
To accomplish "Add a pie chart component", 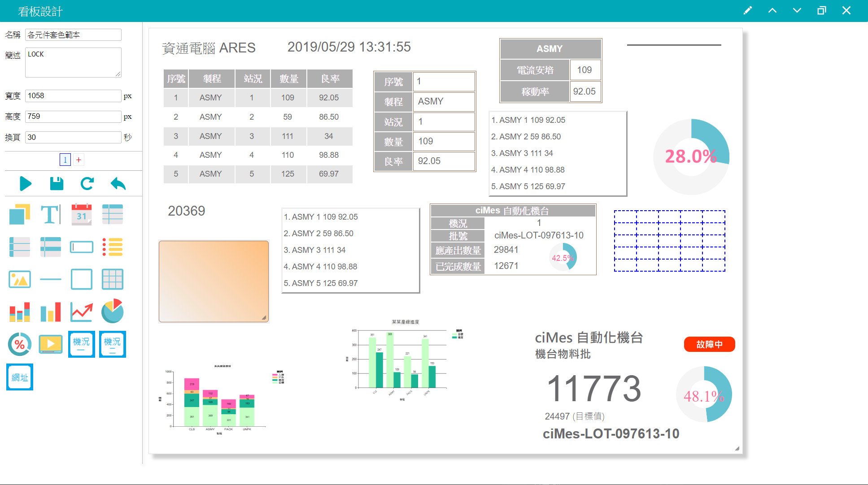I will tap(113, 311).
